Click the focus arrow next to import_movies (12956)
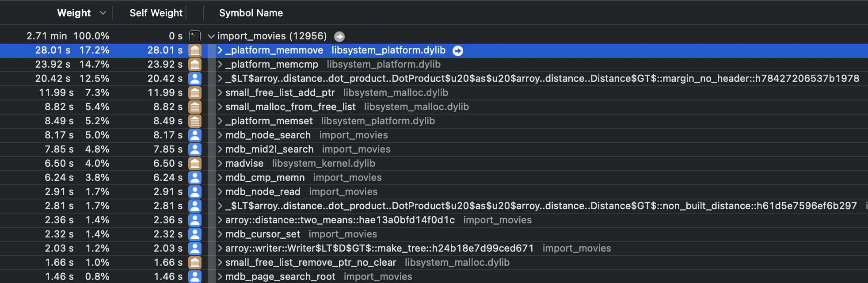868x283 pixels. coord(339,36)
